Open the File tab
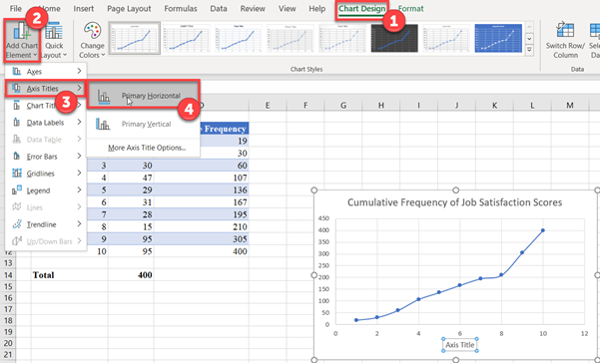This screenshot has width=600, height=364. (x=15, y=8)
